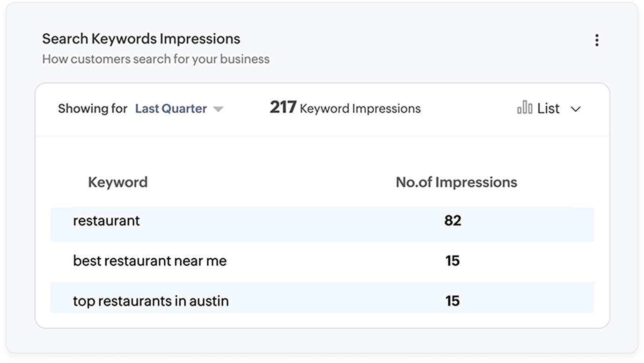Click the bar chart icon beside List
The image size is (644, 363).
(525, 108)
